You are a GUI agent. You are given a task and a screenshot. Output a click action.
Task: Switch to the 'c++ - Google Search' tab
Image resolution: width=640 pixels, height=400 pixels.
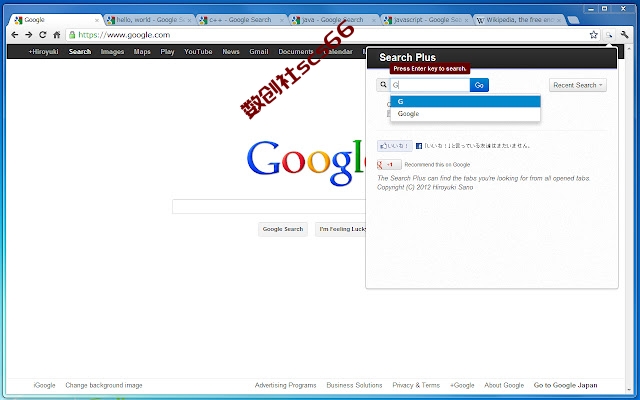click(x=241, y=20)
